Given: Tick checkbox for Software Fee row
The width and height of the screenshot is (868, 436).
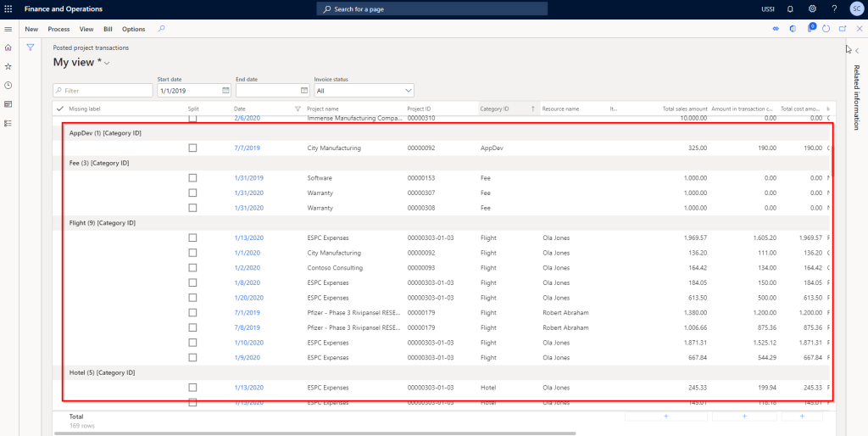Looking at the screenshot, I should (192, 178).
